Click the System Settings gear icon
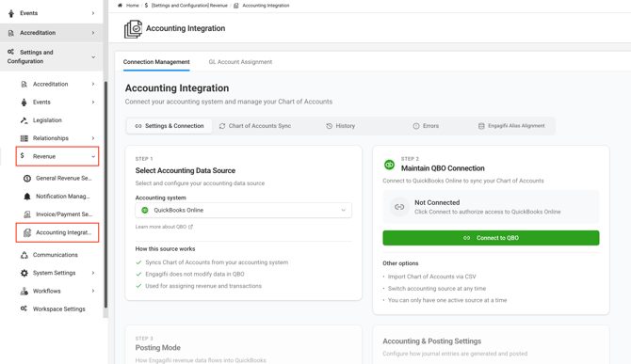631x364 pixels. [x=24, y=273]
